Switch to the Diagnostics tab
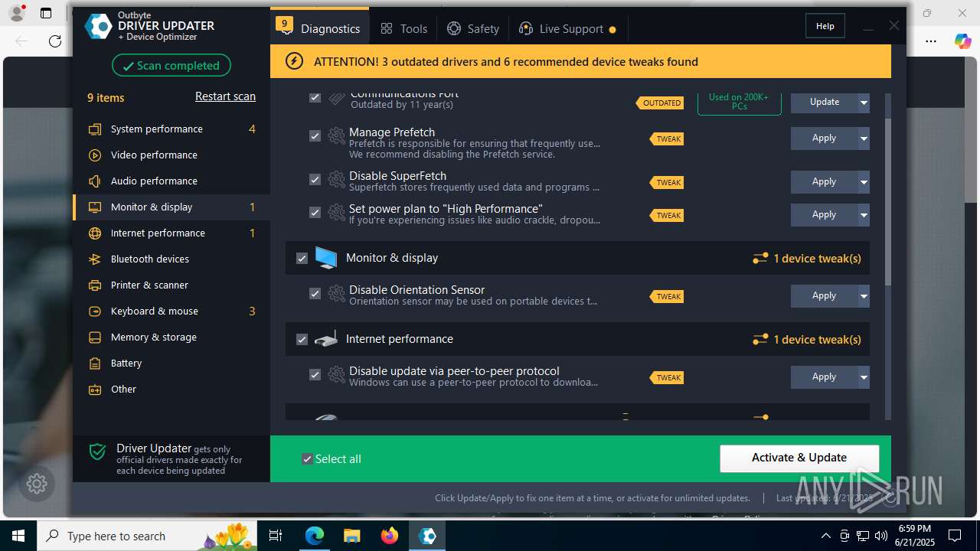 [319, 28]
